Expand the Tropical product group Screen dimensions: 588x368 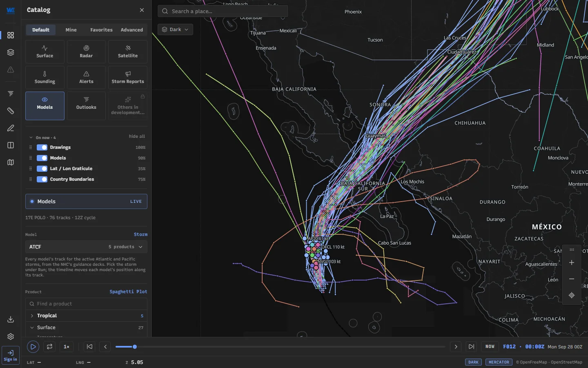(86, 316)
